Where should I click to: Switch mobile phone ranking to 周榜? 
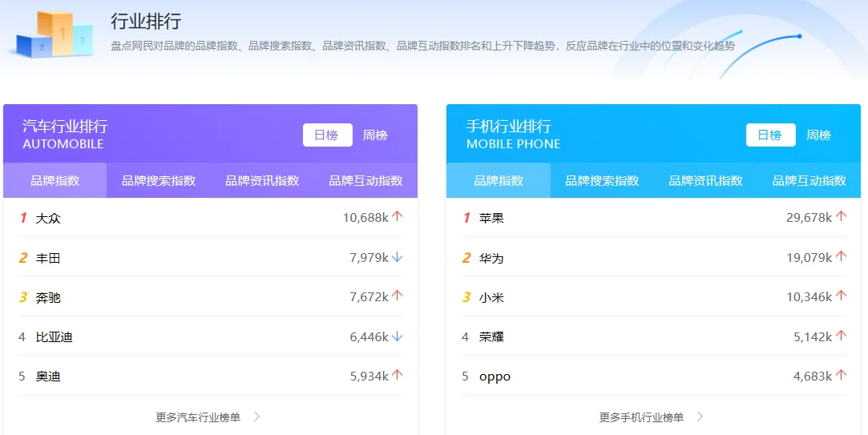click(x=818, y=135)
